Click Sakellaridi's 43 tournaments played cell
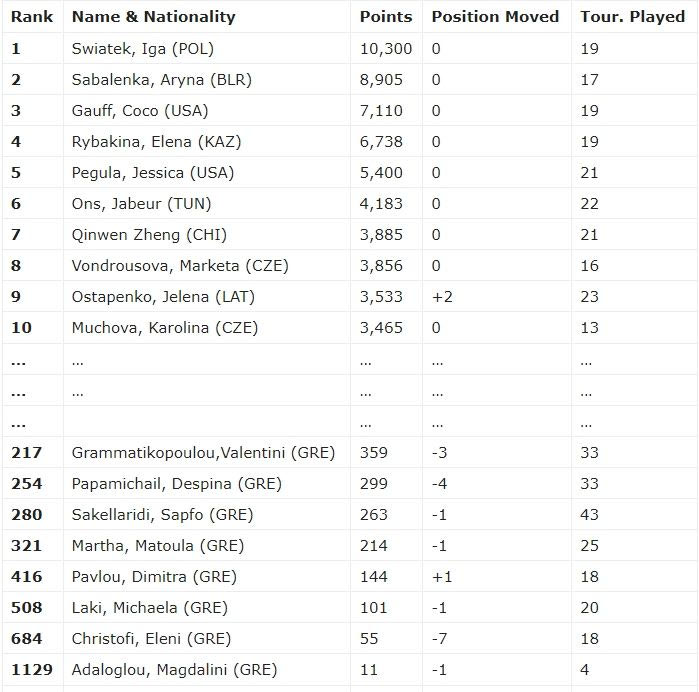Viewport: 699px width, 692px height. click(590, 515)
